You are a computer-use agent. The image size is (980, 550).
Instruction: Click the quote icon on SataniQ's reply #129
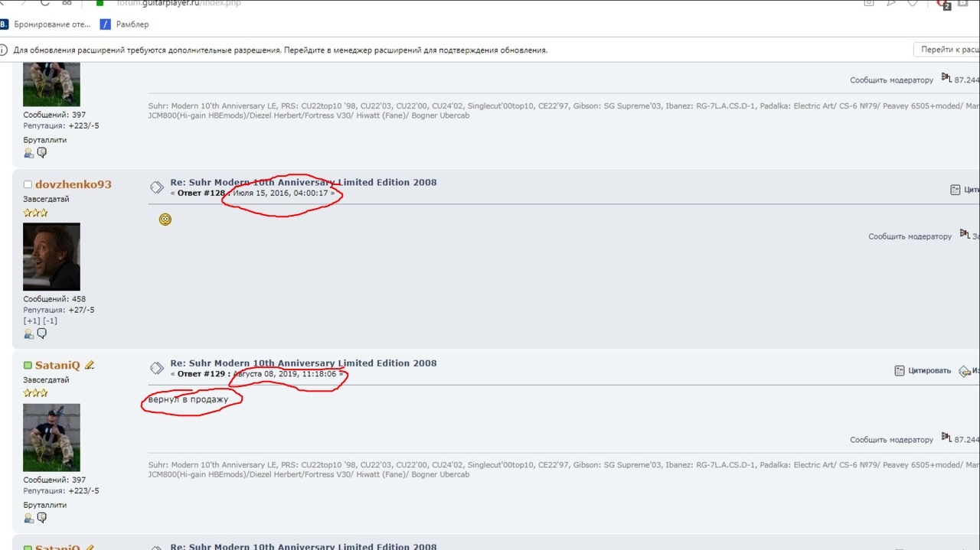[x=900, y=371]
